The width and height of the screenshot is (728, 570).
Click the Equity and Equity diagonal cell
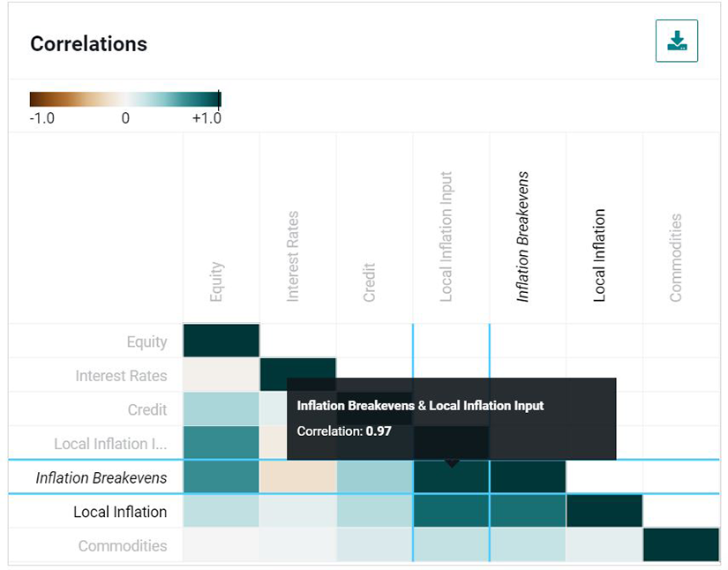[x=221, y=341]
